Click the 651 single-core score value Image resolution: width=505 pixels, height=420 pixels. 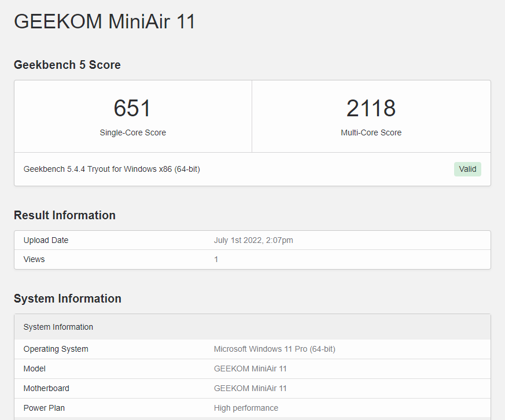pyautogui.click(x=132, y=108)
